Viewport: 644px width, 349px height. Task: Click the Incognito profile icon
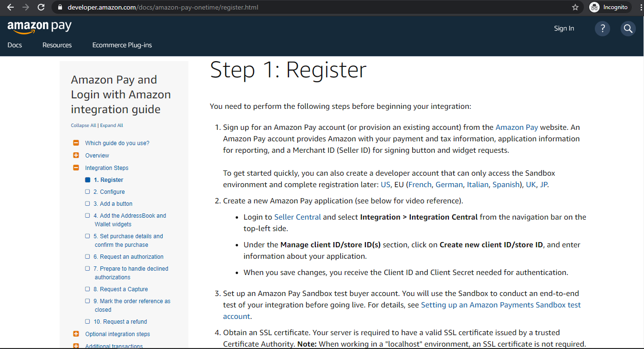click(x=594, y=7)
